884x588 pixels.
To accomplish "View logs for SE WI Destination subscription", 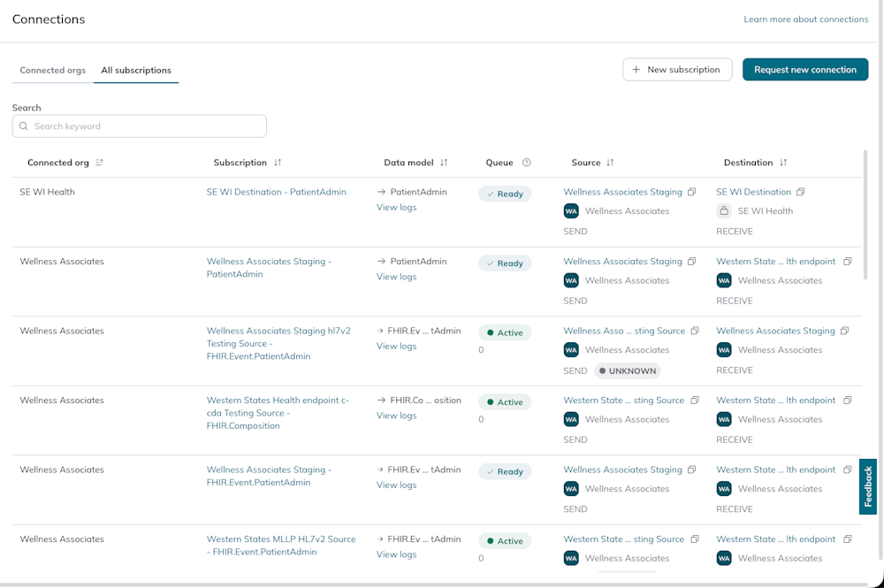I will (x=396, y=207).
